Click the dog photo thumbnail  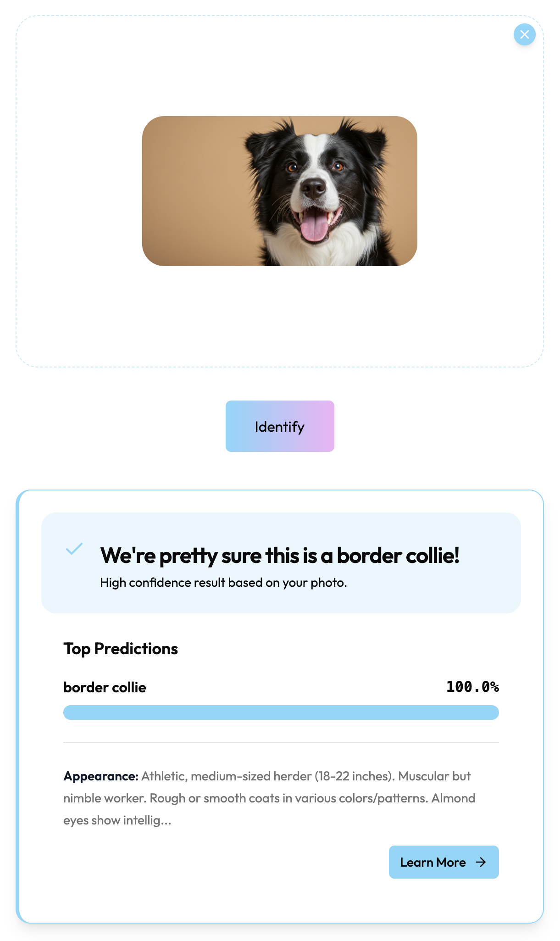(280, 191)
